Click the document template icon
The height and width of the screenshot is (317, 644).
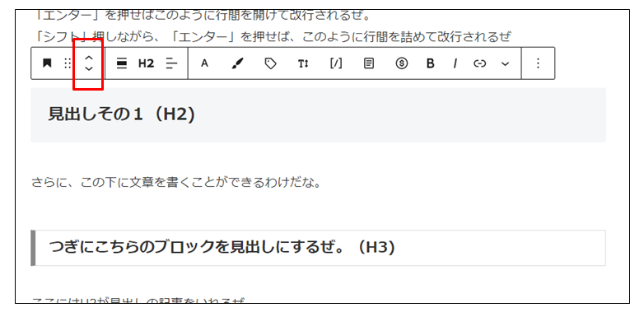[x=369, y=63]
